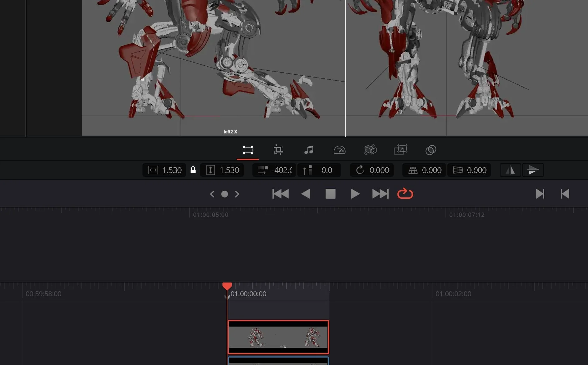Select the red highlighted clip in the timeline
This screenshot has height=365, width=588.
(x=278, y=337)
